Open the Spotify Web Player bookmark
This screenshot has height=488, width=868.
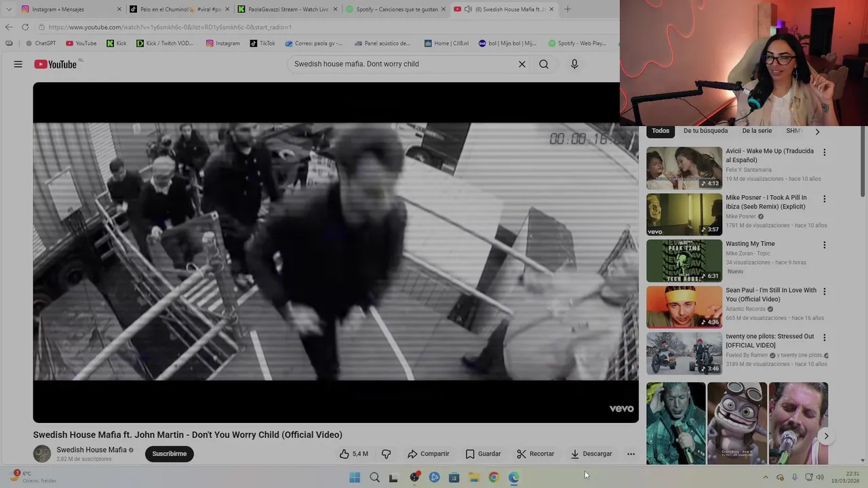point(577,43)
